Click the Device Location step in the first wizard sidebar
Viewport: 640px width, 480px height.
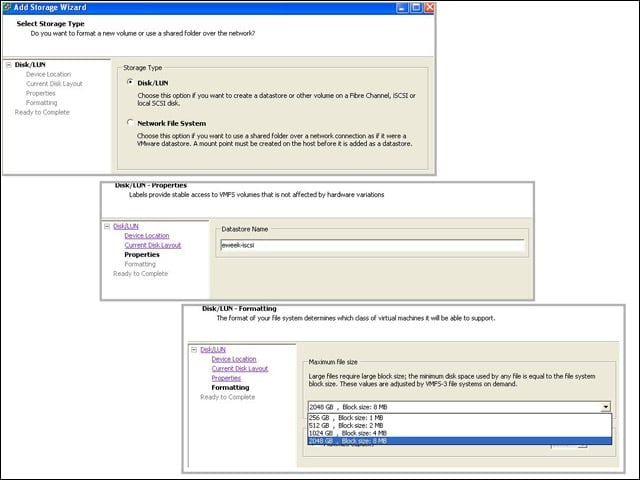click(49, 74)
